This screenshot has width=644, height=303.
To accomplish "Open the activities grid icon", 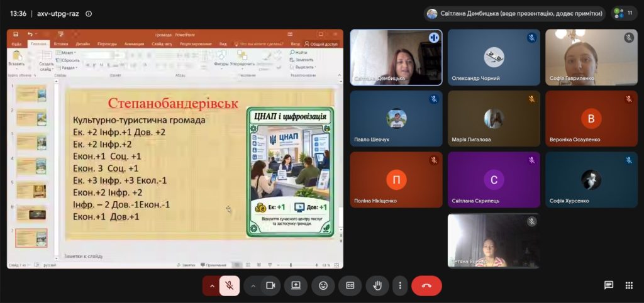I will click(x=629, y=285).
